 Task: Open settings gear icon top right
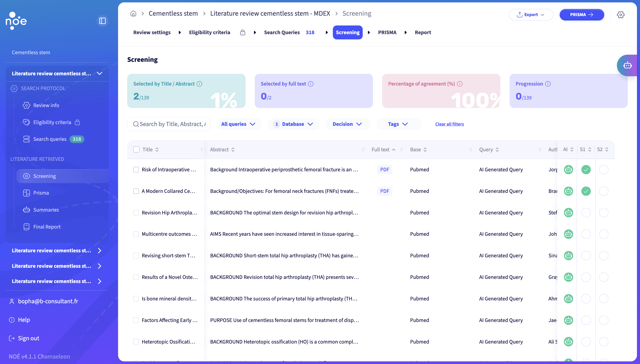coord(620,15)
